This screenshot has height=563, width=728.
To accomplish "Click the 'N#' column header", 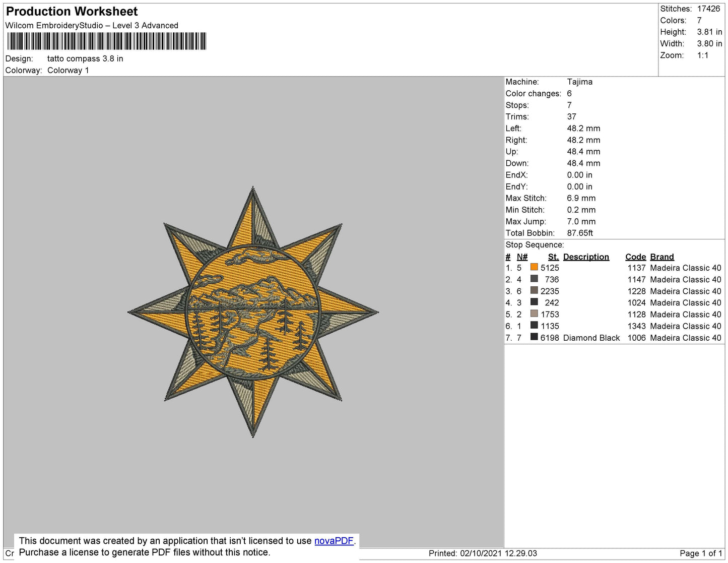I will click(x=522, y=257).
